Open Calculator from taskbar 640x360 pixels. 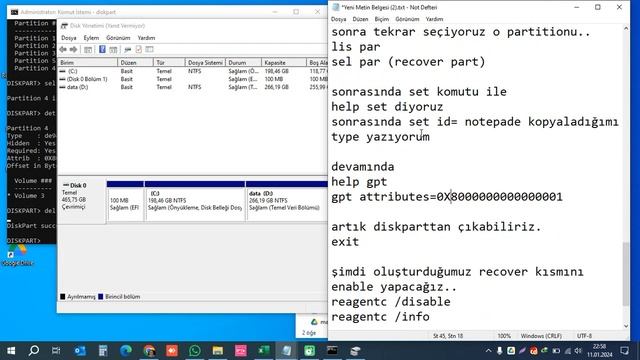[x=103, y=351]
